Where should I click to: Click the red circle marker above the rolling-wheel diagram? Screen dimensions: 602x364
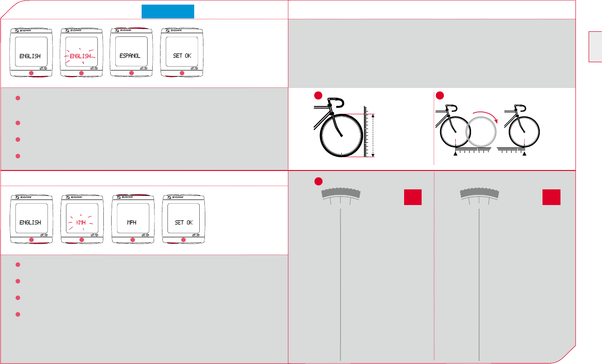tap(441, 96)
